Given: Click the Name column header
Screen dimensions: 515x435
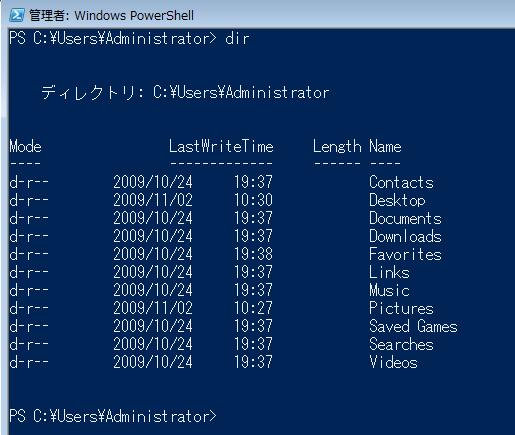Looking at the screenshot, I should [385, 147].
